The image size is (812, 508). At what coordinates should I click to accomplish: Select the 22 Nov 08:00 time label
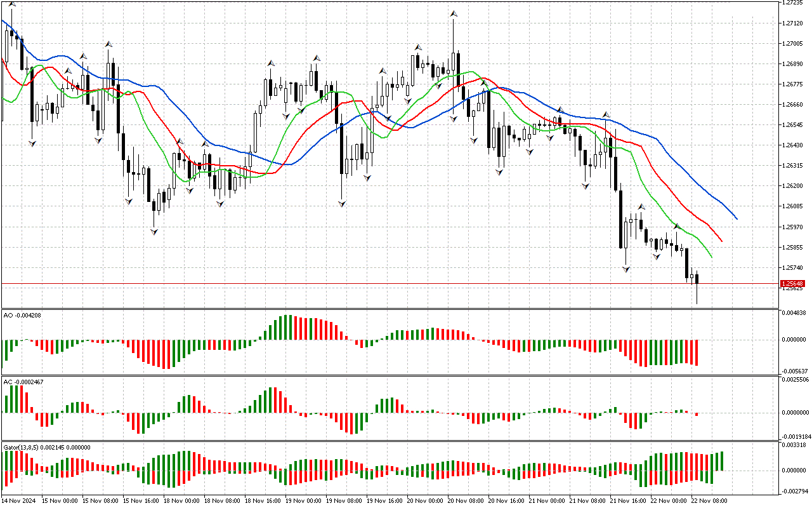(x=709, y=501)
